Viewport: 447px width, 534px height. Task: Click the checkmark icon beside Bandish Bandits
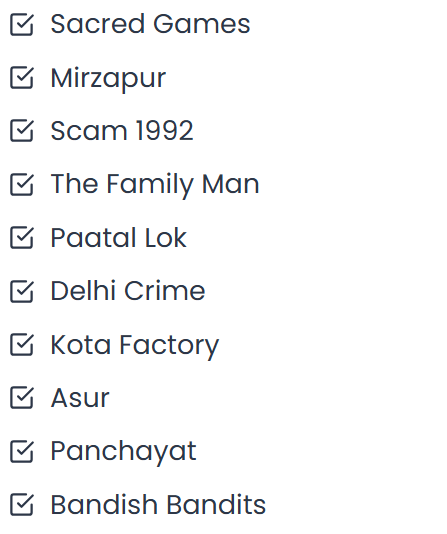coord(22,504)
